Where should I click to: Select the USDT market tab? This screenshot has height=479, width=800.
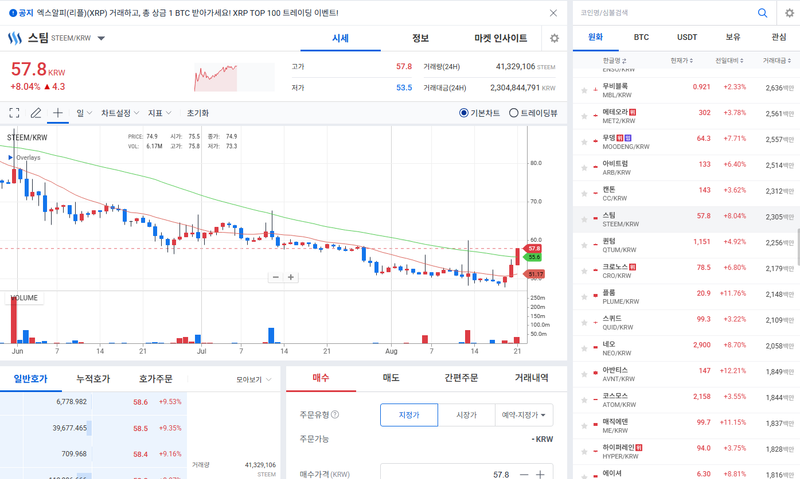(x=687, y=37)
